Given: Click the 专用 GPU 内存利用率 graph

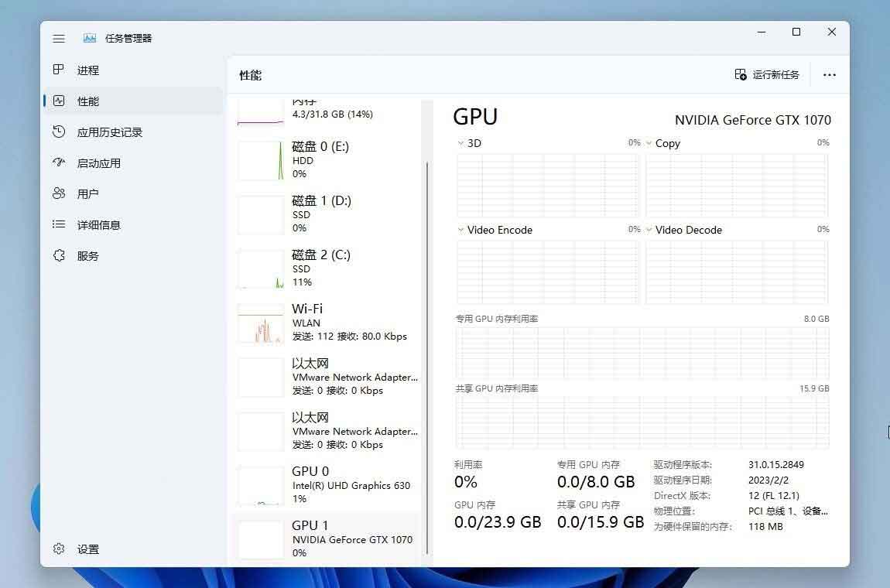Looking at the screenshot, I should coord(642,353).
